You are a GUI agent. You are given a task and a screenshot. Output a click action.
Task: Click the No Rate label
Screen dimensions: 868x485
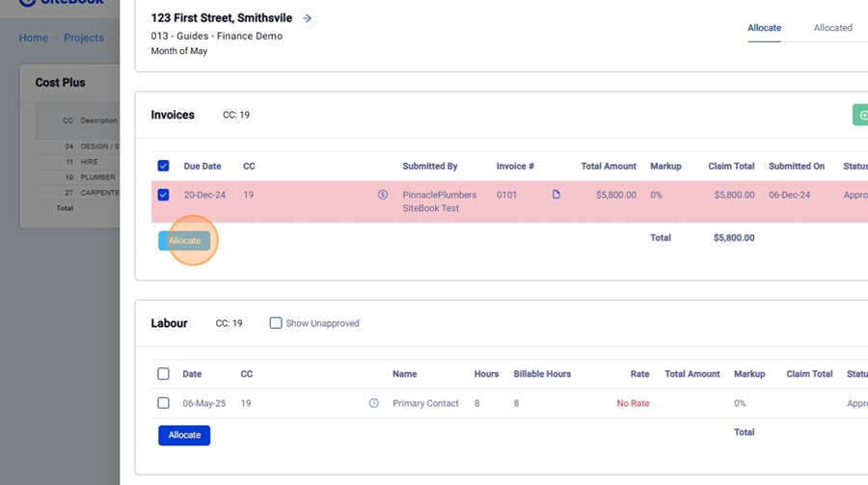tap(633, 403)
